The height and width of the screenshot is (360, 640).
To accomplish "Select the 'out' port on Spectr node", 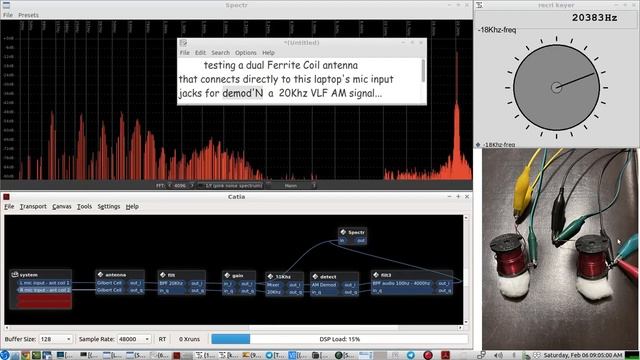I will coord(361,241).
